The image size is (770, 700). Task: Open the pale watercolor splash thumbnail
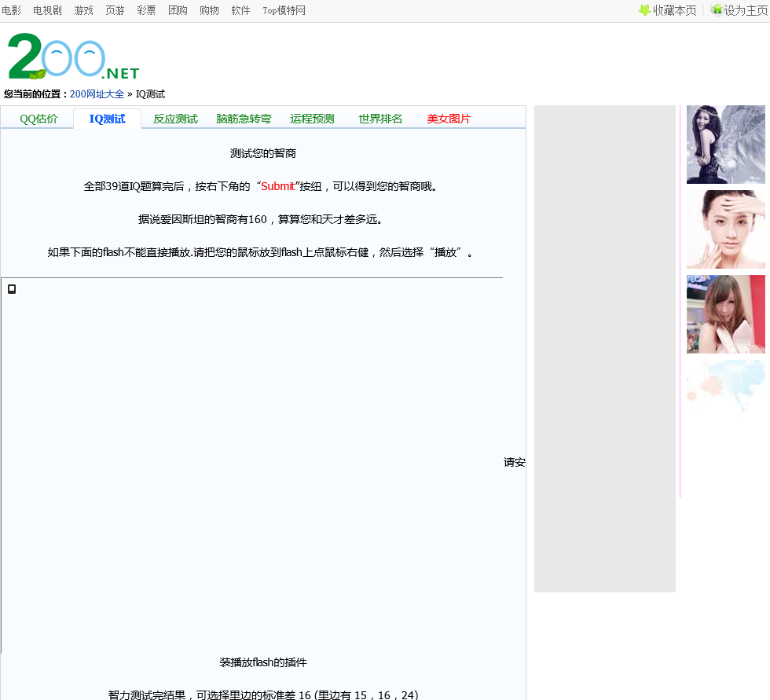pos(726,387)
